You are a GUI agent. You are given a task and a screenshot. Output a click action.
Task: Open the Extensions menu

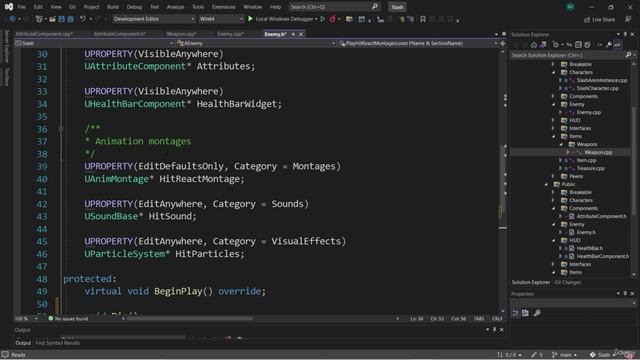(x=224, y=7)
